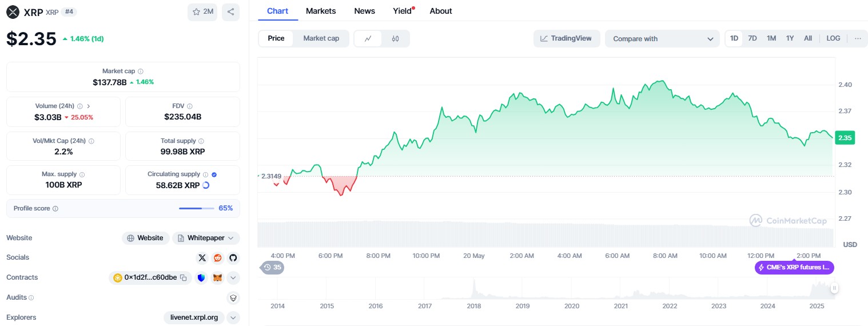868x326 pixels.
Task: Click the MetaMask fox icon
Action: [x=217, y=278]
